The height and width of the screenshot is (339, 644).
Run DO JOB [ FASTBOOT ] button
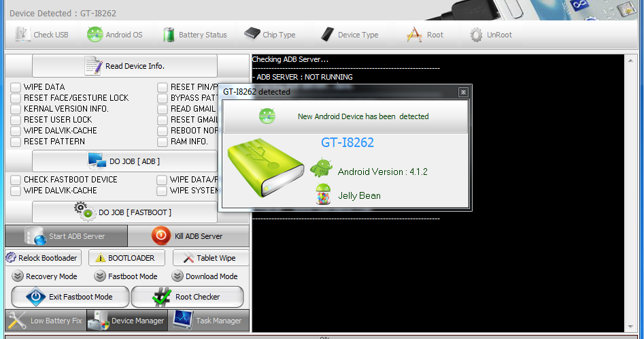tap(124, 212)
